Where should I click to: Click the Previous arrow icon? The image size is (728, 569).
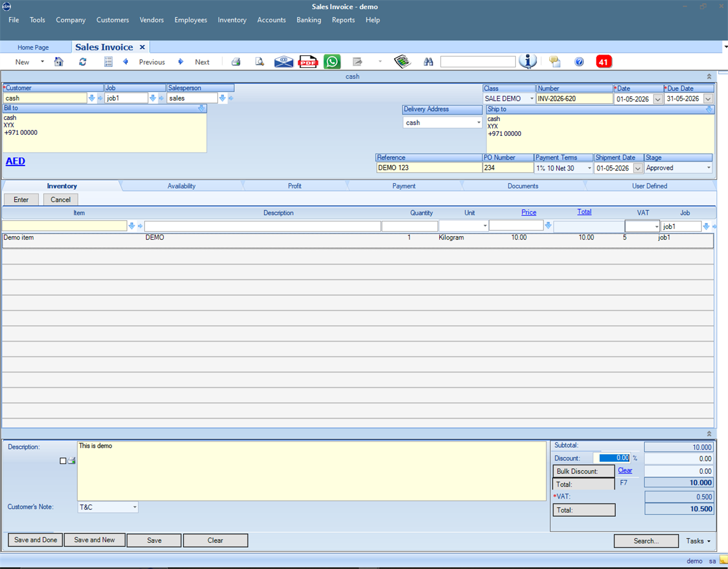(126, 62)
